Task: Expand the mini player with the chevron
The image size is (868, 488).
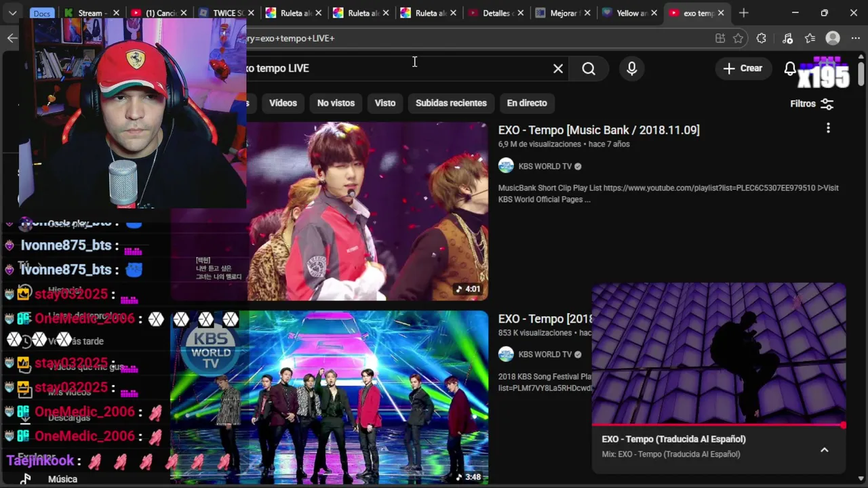Action: [825, 449]
